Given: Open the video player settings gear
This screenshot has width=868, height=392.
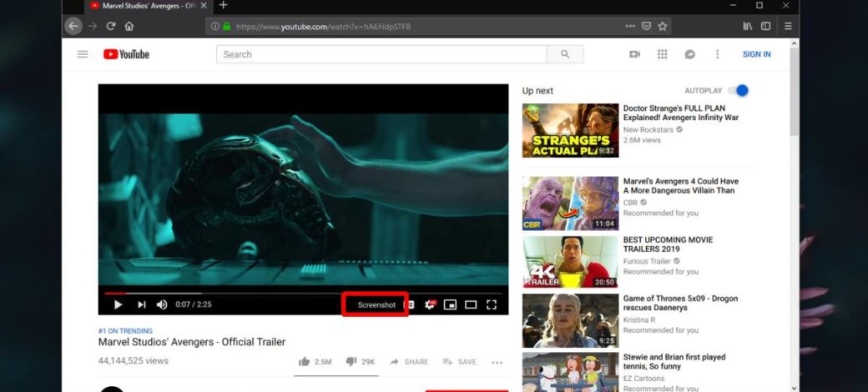Looking at the screenshot, I should pos(430,304).
